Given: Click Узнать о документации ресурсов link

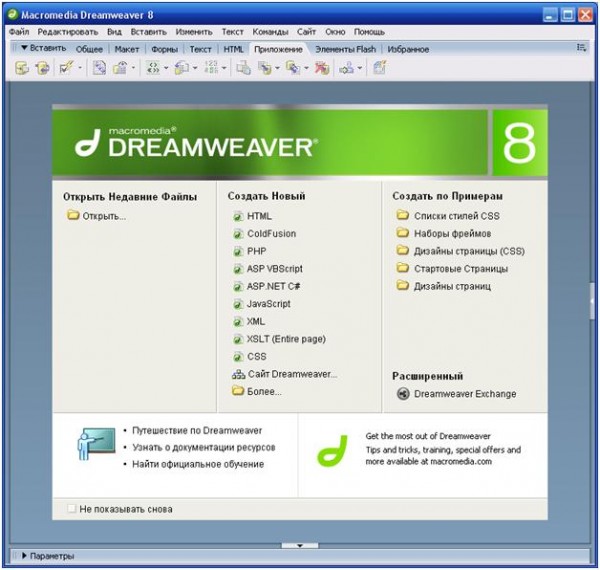Looking at the screenshot, I should tap(204, 447).
